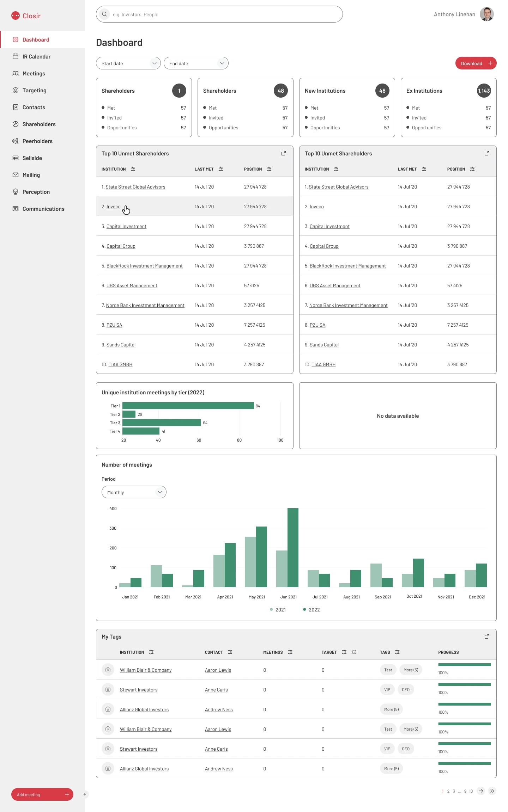Open Meetings from the sidebar
The height and width of the screenshot is (812, 508).
[x=42, y=73]
